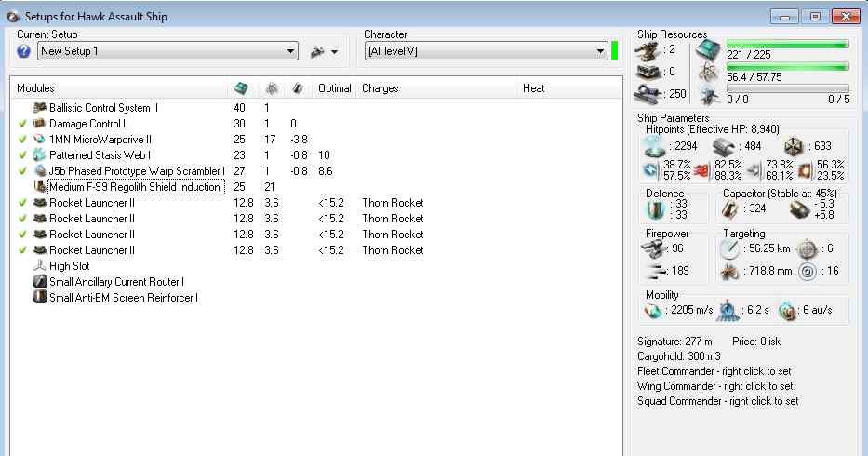The height and width of the screenshot is (456, 868).
Task: Open the ship icon menu arrow
Action: pos(334,52)
